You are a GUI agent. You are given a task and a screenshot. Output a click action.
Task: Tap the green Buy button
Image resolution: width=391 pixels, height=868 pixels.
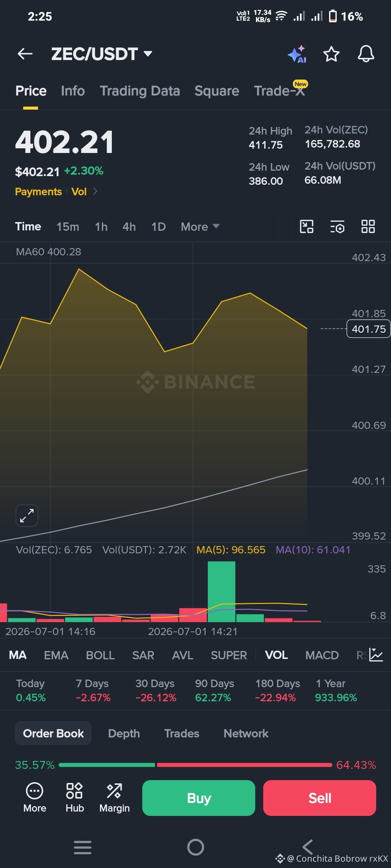[199, 798]
